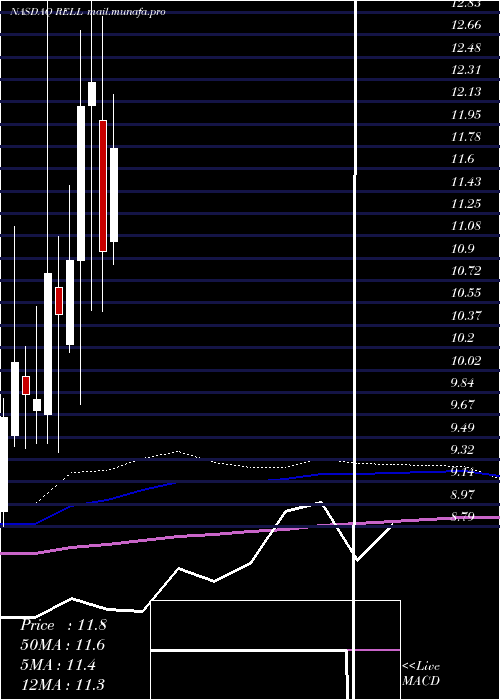
Task: Click the small red candle near 9.84
Action: coord(26,385)
